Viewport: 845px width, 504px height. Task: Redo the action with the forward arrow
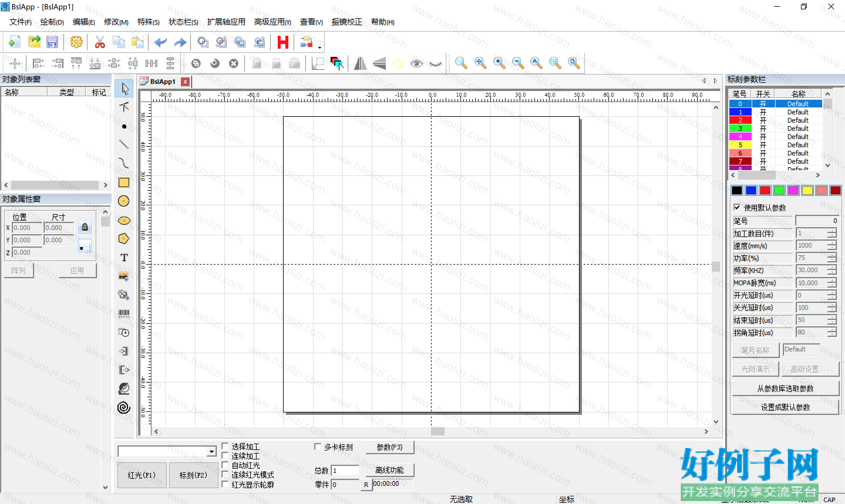tap(180, 42)
